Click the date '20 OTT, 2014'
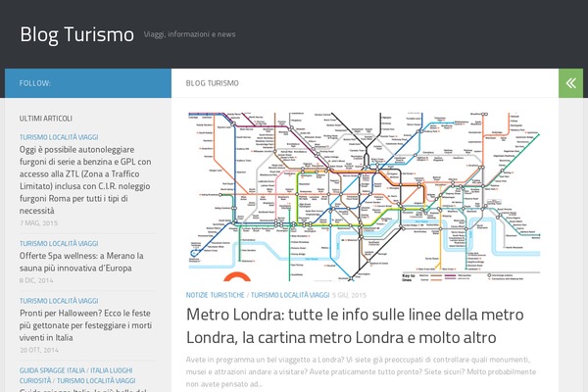Image resolution: width=588 pixels, height=392 pixels. tap(39, 351)
